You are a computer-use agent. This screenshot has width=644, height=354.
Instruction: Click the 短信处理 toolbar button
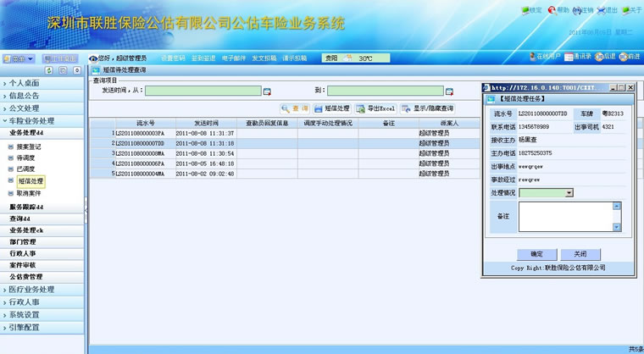click(332, 108)
